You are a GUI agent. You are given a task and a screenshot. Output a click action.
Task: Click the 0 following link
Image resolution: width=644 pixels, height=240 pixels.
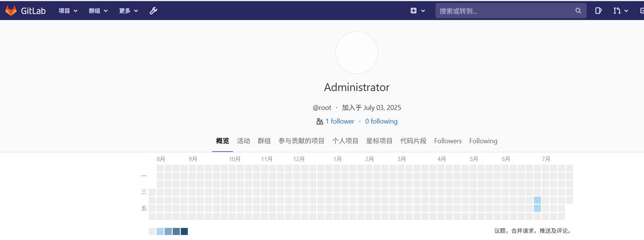(381, 121)
